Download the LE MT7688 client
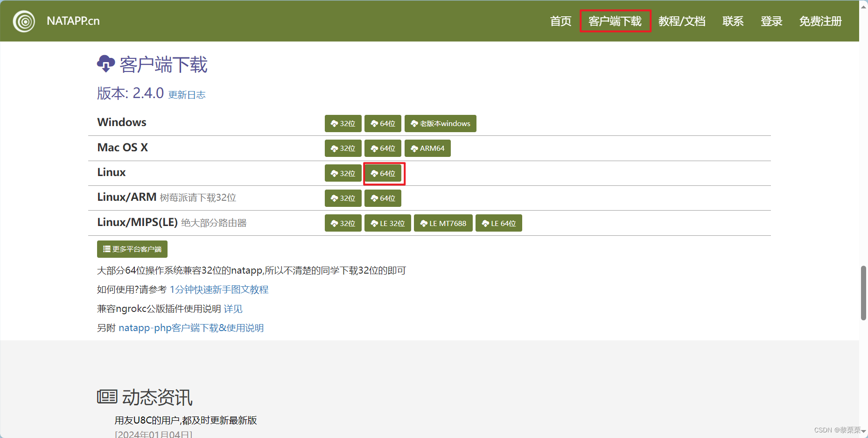Image resolution: width=868 pixels, height=438 pixels. [443, 223]
